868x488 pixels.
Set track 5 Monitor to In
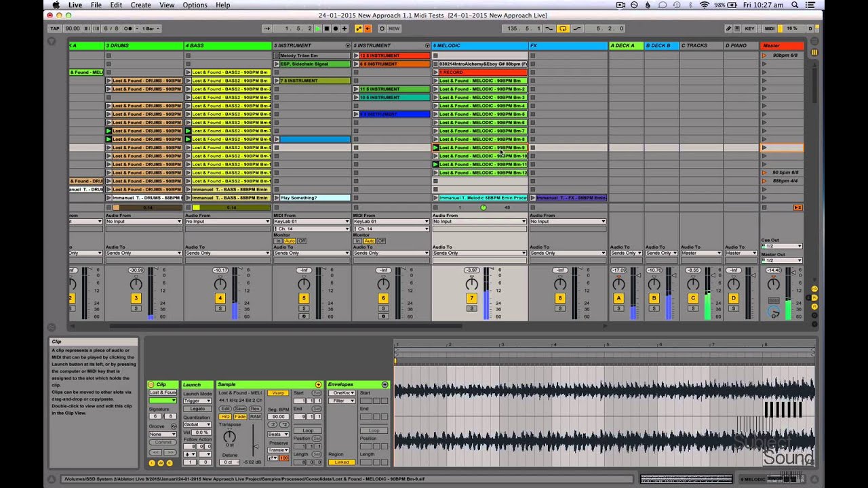278,241
